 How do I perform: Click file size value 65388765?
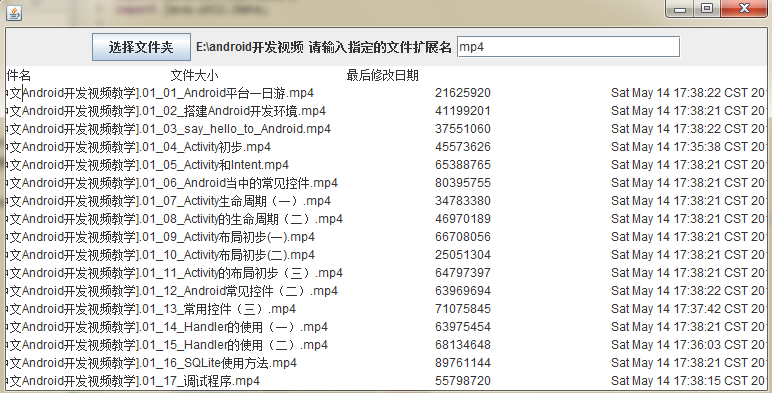463,165
